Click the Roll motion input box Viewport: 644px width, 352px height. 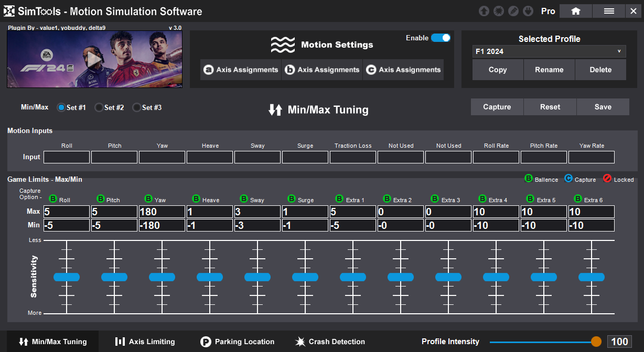pyautogui.click(x=67, y=157)
